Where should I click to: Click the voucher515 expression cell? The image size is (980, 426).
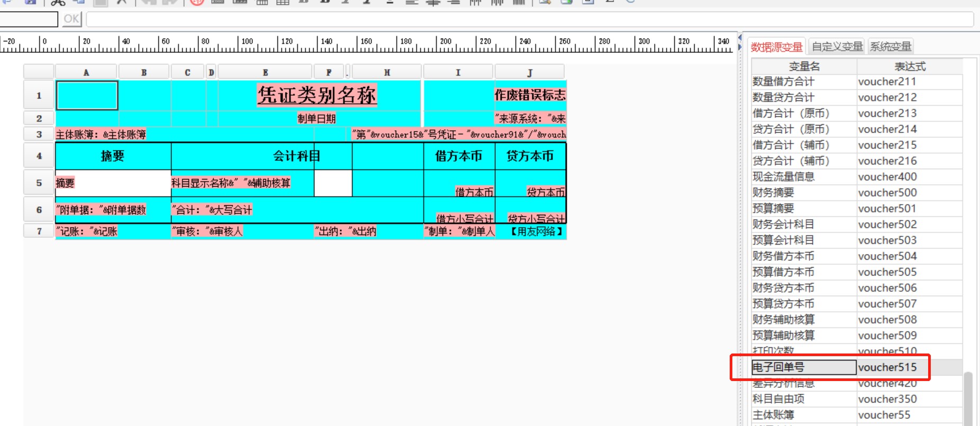coord(910,367)
